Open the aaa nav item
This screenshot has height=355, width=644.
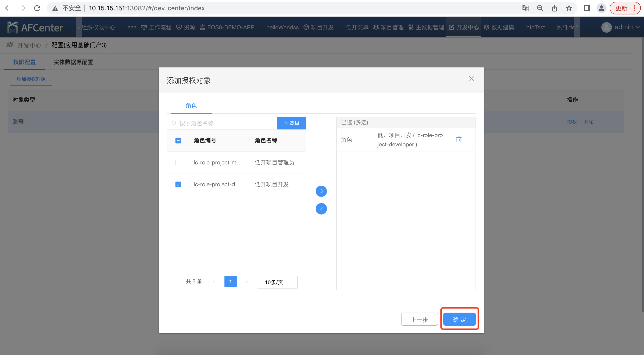coord(132,28)
